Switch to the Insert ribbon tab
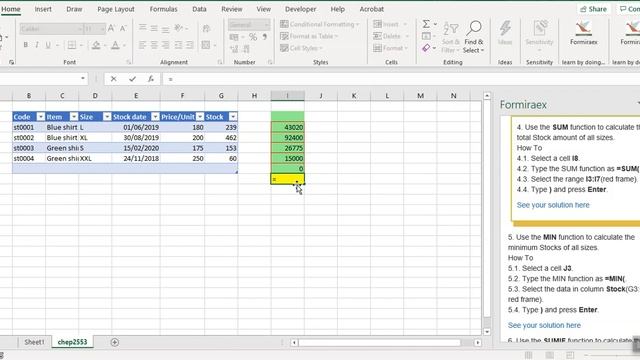Screen dimensions: 640x360 point(43,9)
